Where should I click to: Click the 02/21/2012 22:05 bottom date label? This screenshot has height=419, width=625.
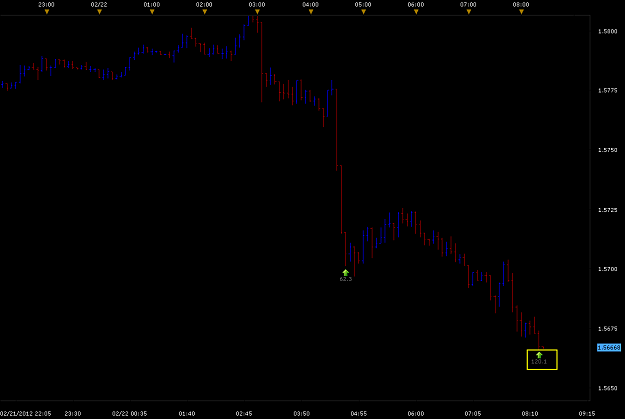click(x=26, y=414)
